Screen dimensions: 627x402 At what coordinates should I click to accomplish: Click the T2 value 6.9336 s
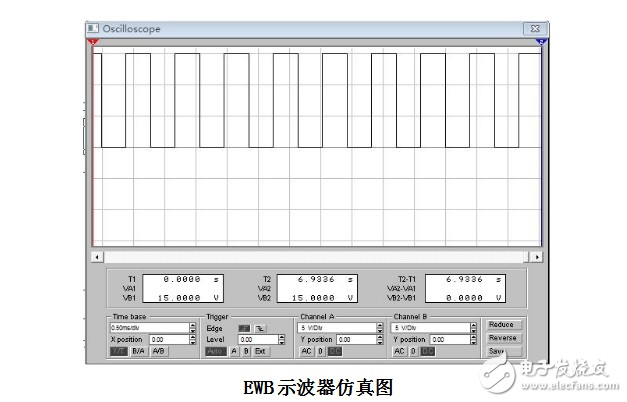click(325, 279)
